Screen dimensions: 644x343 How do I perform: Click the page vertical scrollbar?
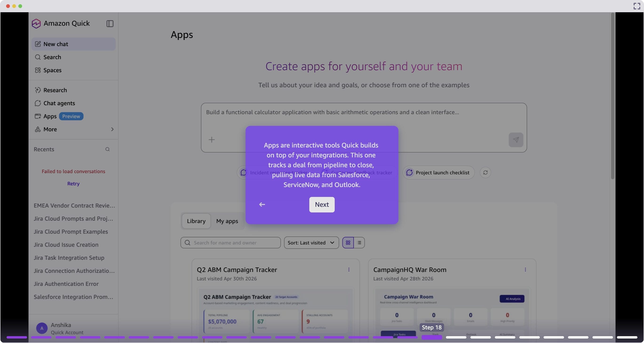coord(612,96)
